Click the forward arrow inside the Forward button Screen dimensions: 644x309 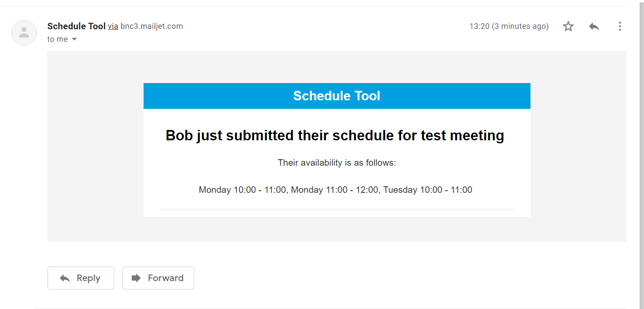pyautogui.click(x=137, y=278)
